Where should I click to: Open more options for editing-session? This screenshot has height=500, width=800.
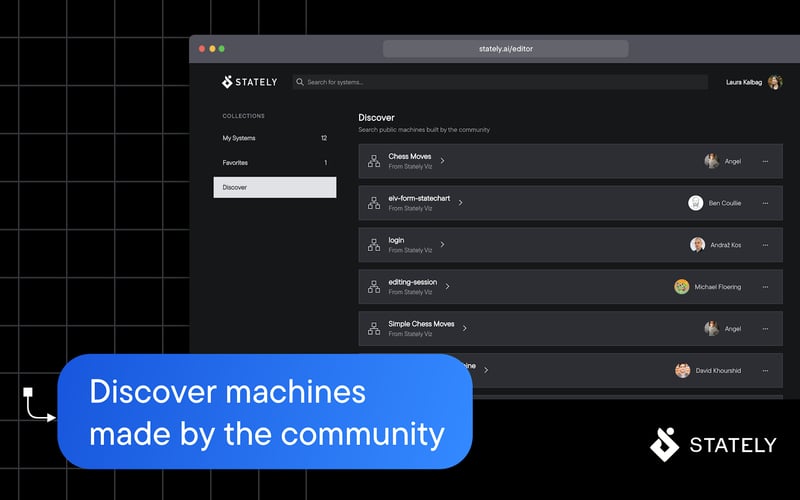coord(765,287)
